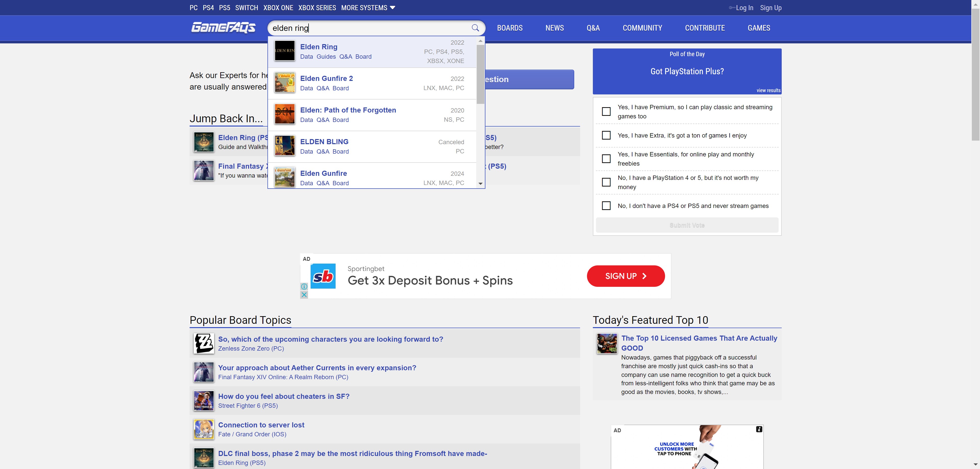Image resolution: width=980 pixels, height=469 pixels.
Task: Close the Sportingbet ad with X icon
Action: coord(304,295)
